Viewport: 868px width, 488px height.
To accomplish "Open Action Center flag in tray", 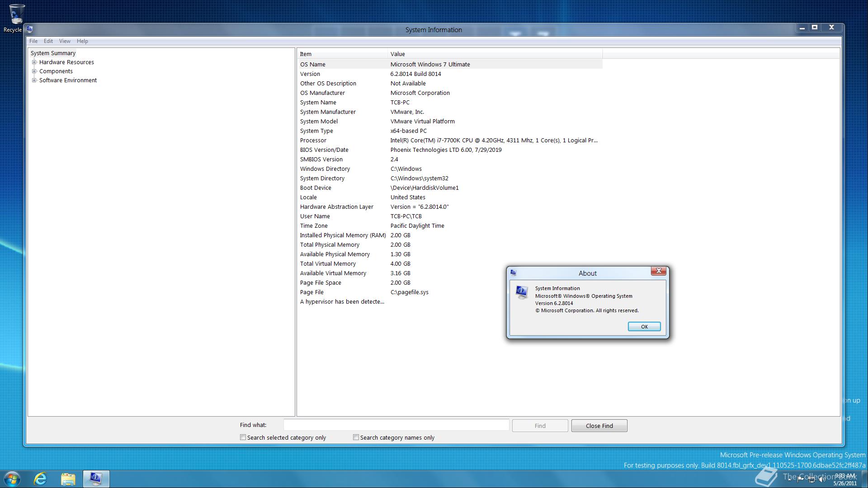I will click(x=801, y=479).
